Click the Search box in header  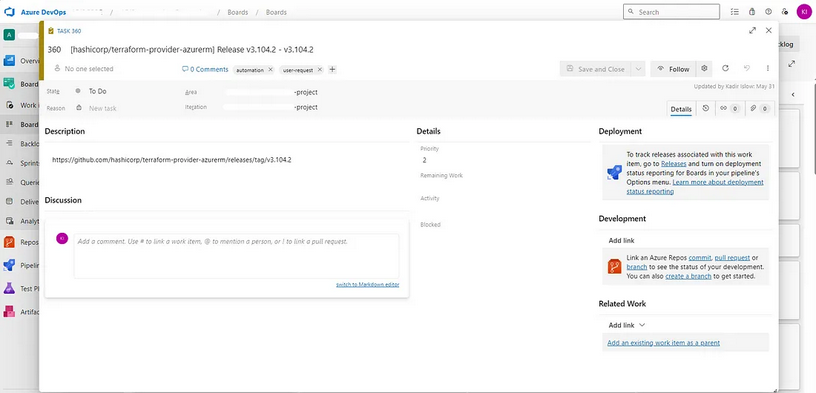tap(671, 11)
